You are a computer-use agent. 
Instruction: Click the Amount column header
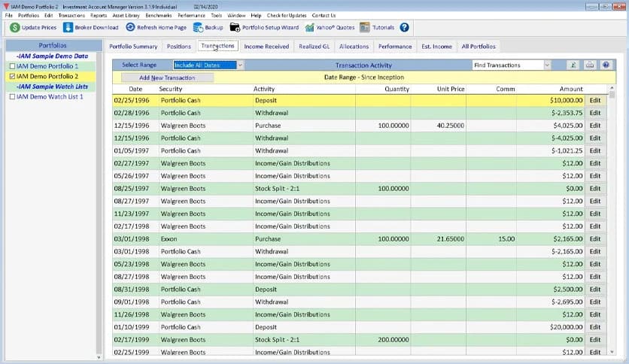(571, 89)
